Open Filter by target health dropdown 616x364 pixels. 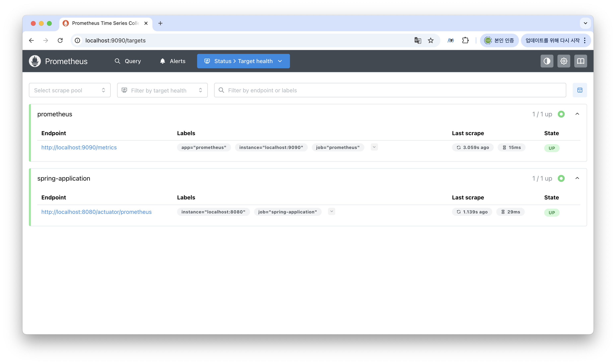pyautogui.click(x=162, y=90)
